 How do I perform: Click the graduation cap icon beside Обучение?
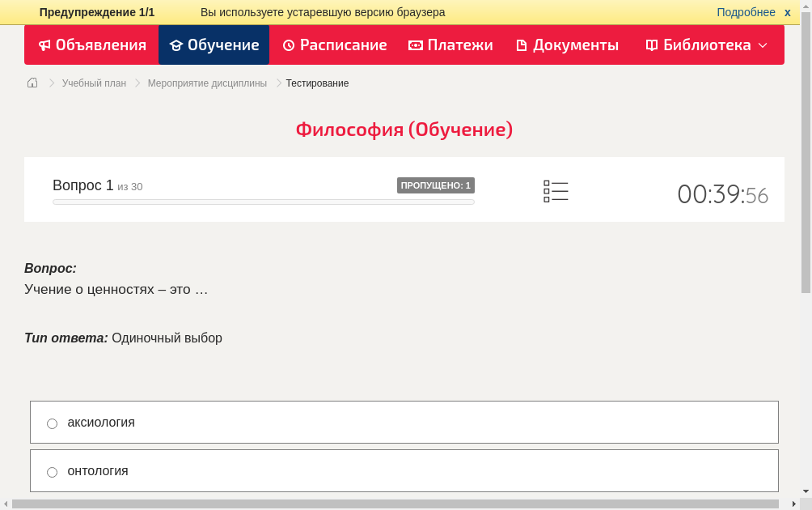(176, 45)
